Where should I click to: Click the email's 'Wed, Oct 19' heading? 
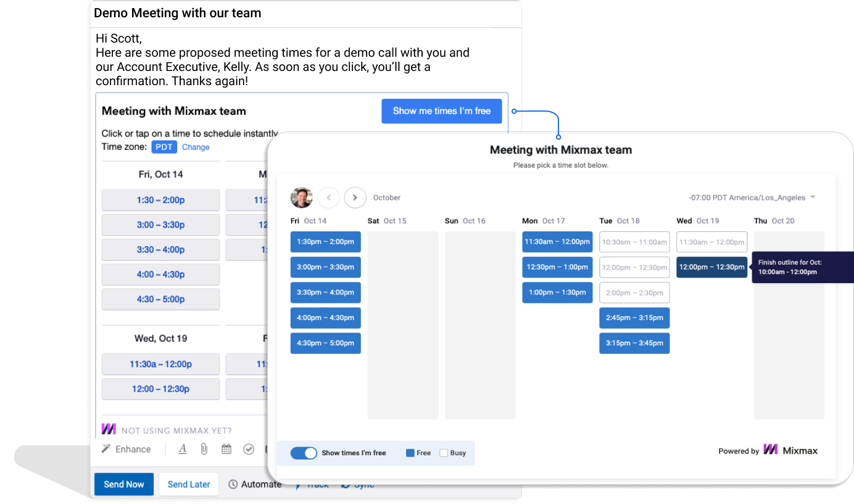pyautogui.click(x=160, y=339)
